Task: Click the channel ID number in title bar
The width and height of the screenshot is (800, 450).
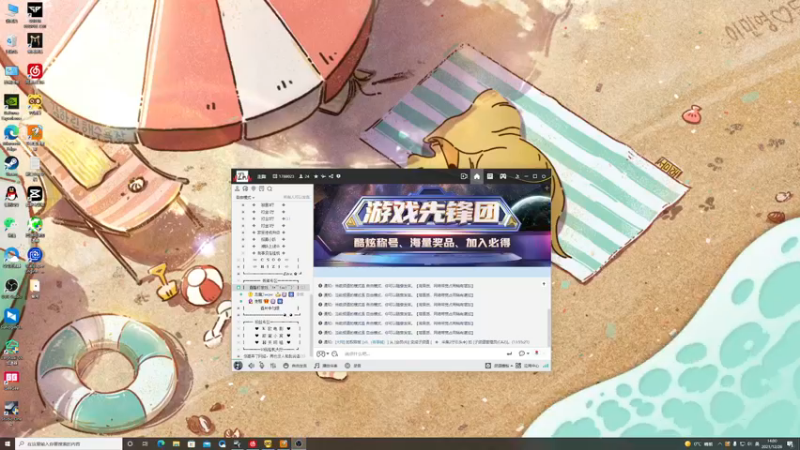Action: (284, 177)
